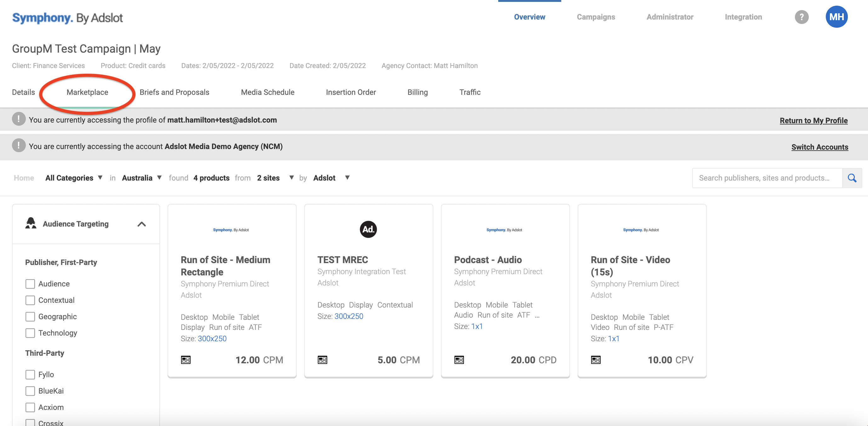The image size is (868, 426).
Task: Open the Adslot publisher dropdown
Action: (332, 178)
